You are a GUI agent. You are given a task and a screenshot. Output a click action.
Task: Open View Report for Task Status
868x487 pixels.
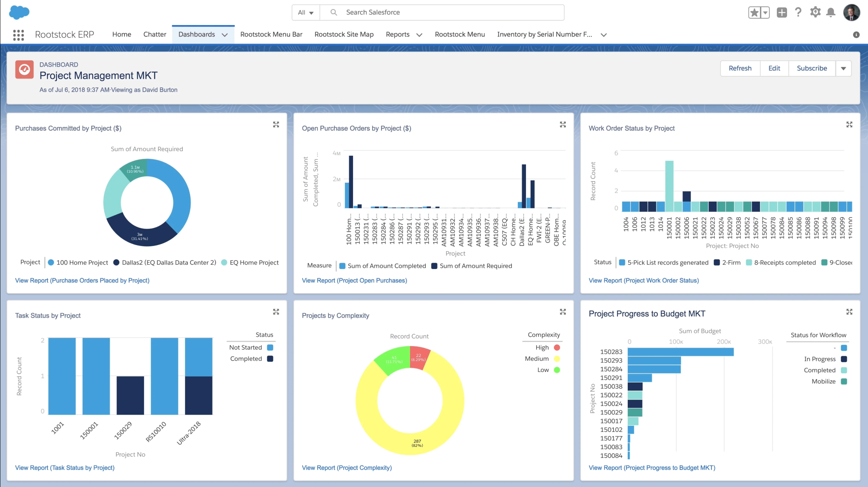65,467
